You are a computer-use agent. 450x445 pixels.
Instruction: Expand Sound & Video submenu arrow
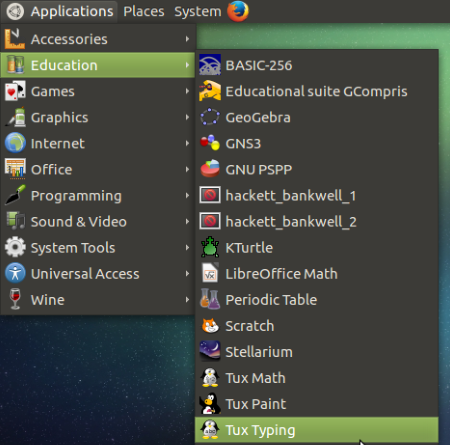tap(187, 221)
